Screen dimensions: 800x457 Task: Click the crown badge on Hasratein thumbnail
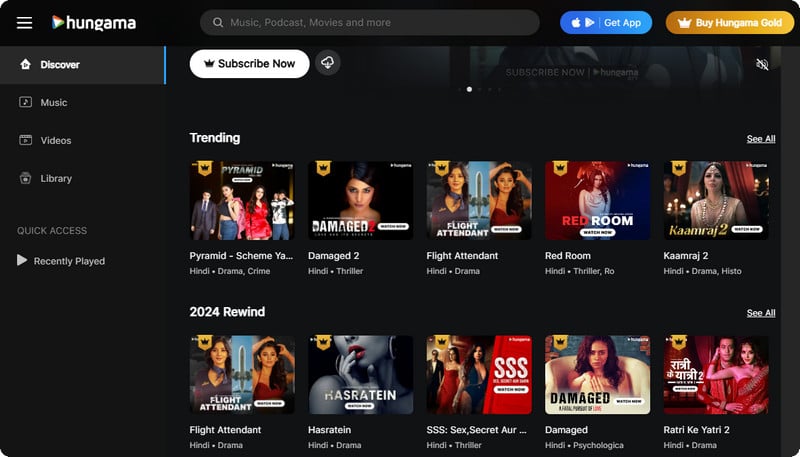(323, 342)
